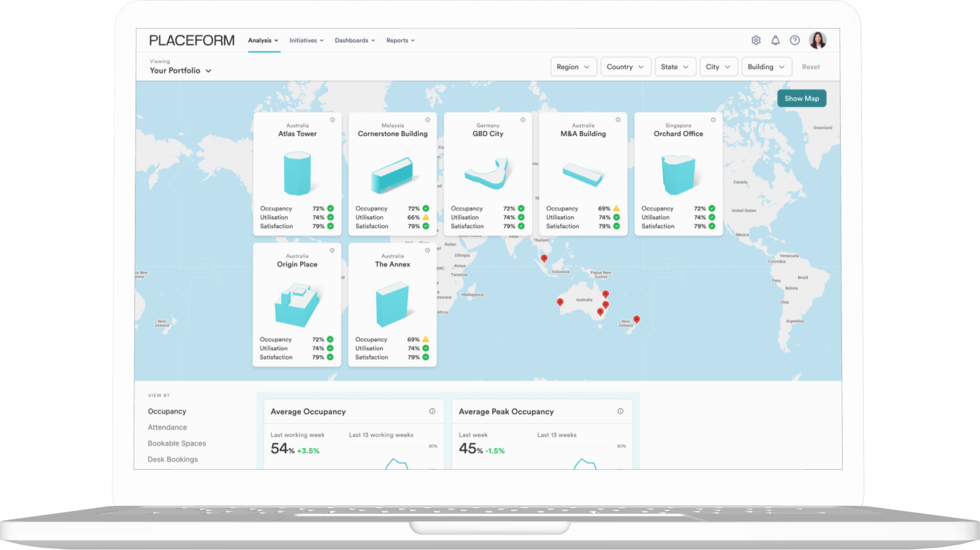Expand the City filter dropdown

pyautogui.click(x=716, y=66)
